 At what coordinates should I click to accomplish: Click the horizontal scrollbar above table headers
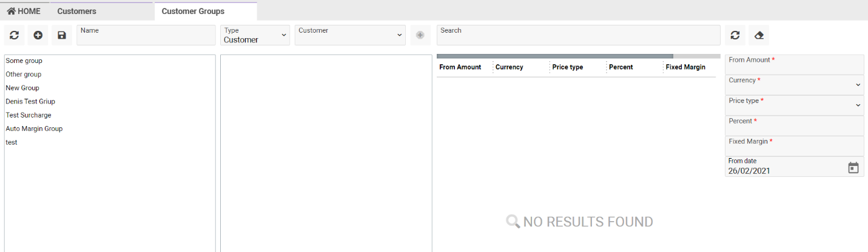point(554,56)
